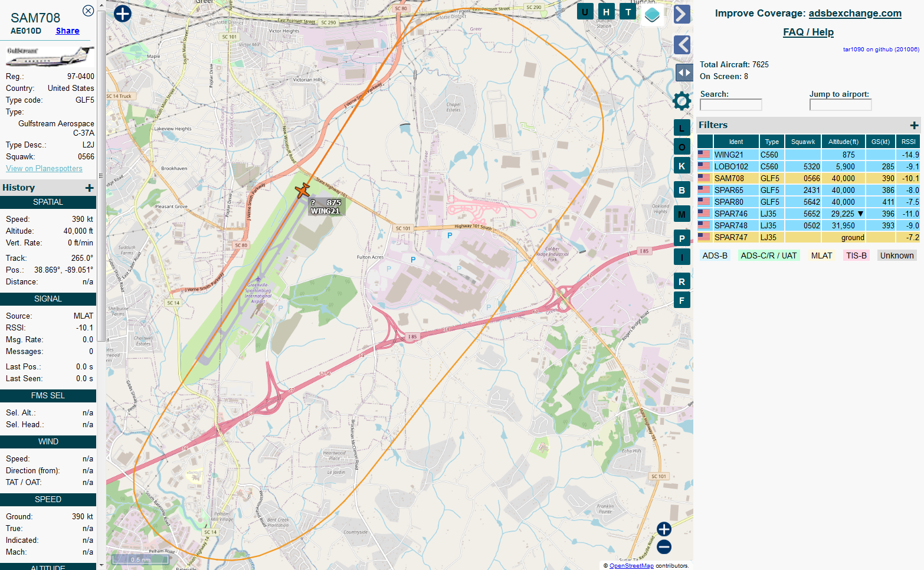Viewport: 924px width, 570px height.
Task: Close the SAM708 aircraft info panel
Action: click(88, 11)
